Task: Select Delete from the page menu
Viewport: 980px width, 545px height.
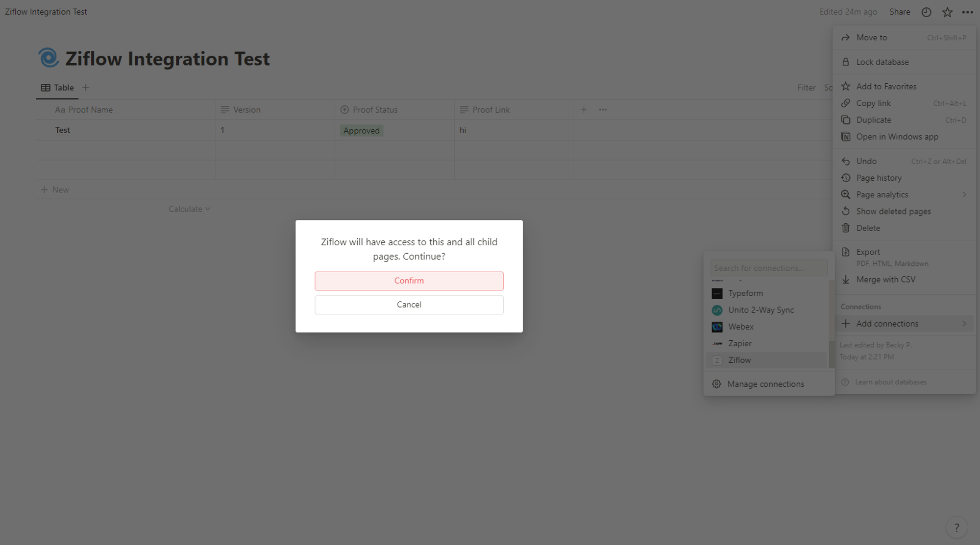Action: [904, 228]
